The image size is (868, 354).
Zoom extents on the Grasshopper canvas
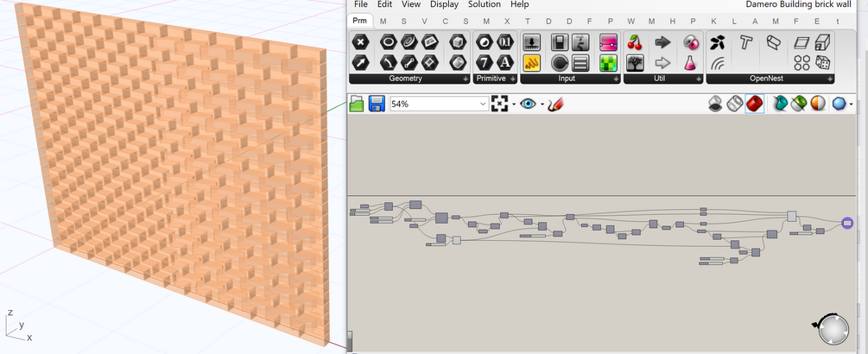tap(499, 104)
